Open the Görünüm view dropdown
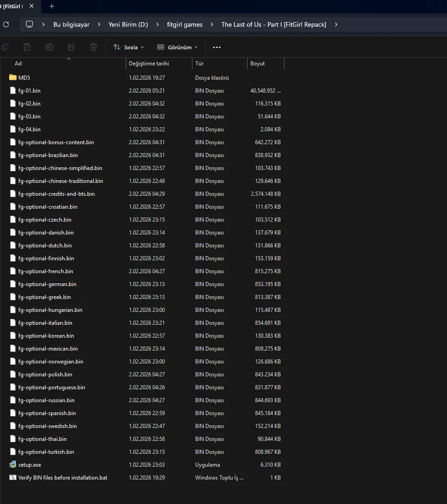This screenshot has width=447, height=504. 177,47
